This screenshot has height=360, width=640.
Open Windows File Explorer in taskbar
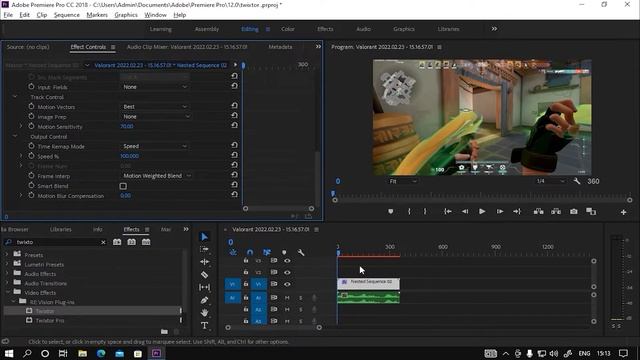[82, 353]
